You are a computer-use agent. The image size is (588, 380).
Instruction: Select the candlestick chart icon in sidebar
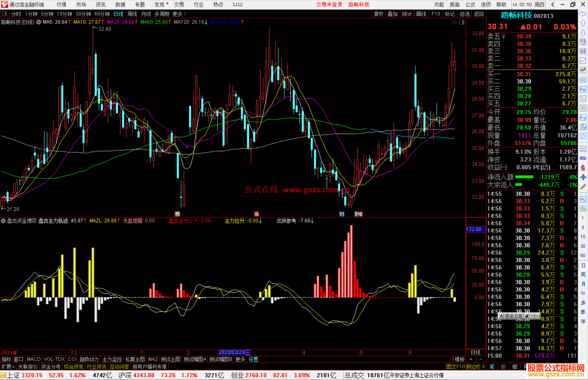(583, 70)
